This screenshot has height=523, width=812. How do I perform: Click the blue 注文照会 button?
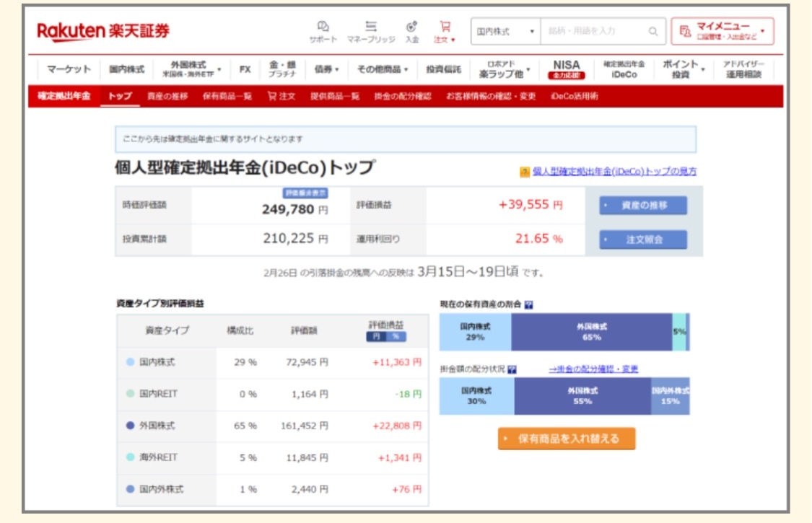point(643,239)
